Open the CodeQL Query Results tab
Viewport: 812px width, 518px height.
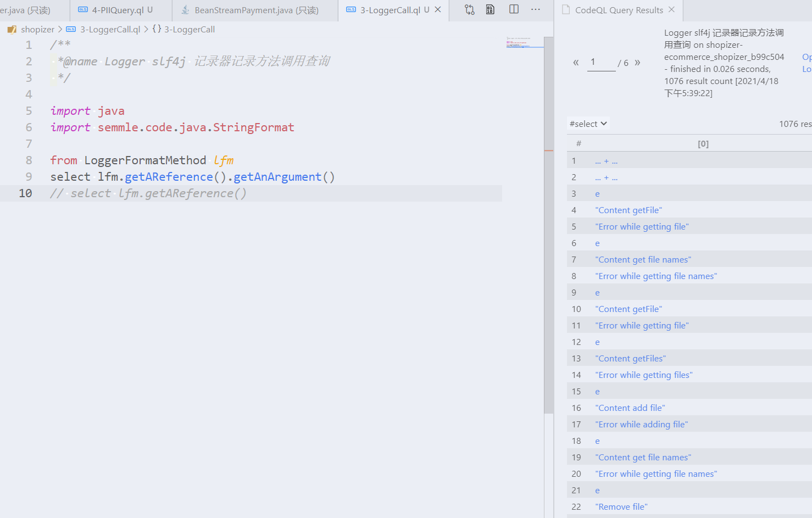coord(619,10)
